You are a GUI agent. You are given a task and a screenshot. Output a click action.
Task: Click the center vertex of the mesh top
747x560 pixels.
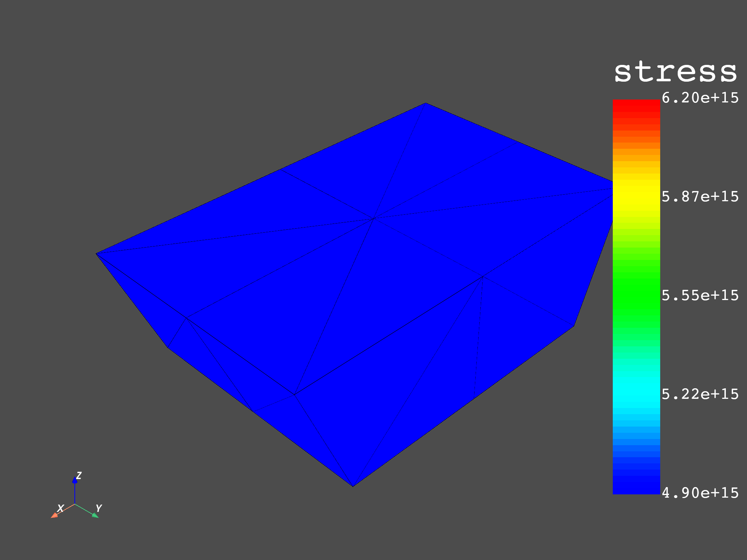click(x=373, y=219)
